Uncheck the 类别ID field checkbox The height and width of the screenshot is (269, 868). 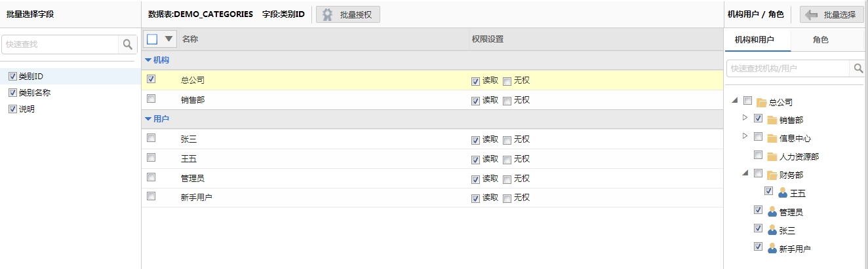[x=12, y=76]
